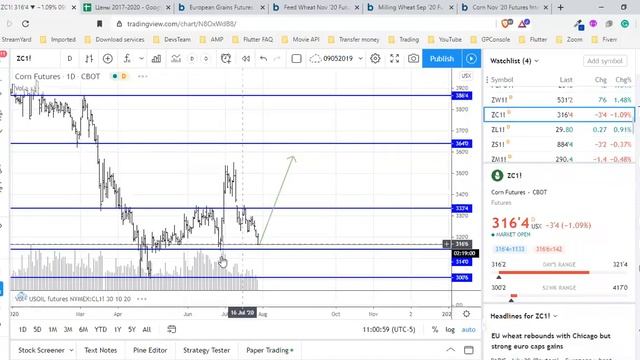Open the Strategy Tester tab
Screen dimensions: 640x360
(207, 350)
